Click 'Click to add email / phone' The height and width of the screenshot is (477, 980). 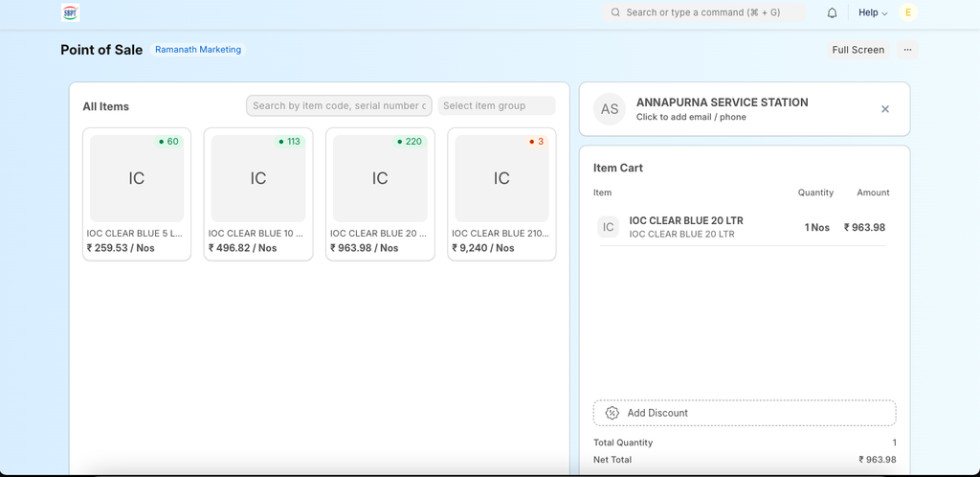(x=691, y=117)
